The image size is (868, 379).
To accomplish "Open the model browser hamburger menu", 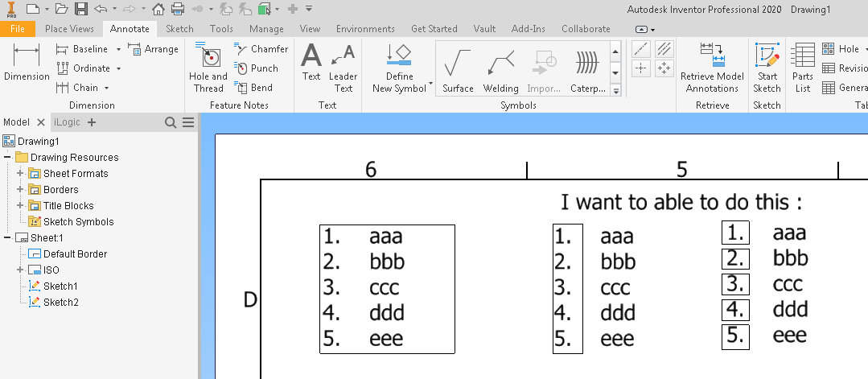I will (x=188, y=122).
